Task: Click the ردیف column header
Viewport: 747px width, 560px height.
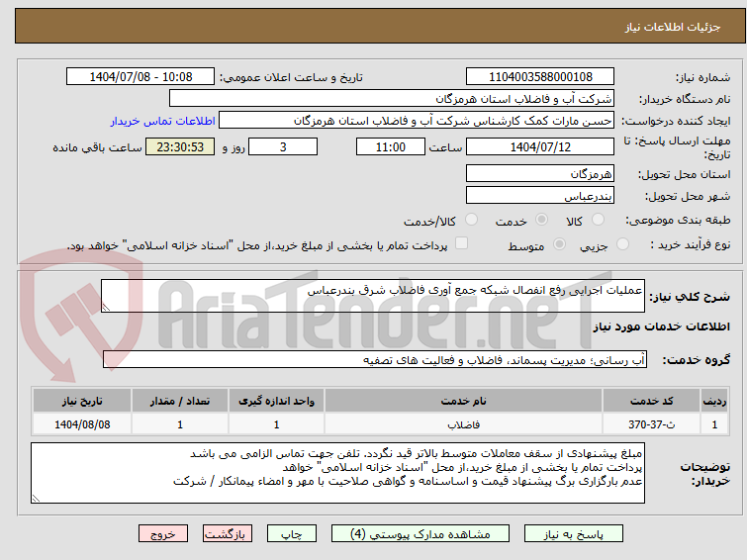Action: [x=714, y=401]
